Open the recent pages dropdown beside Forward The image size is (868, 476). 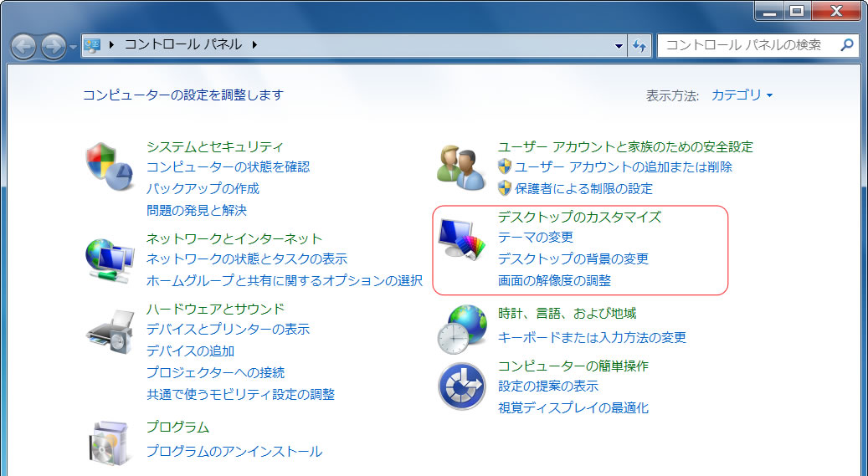74,45
